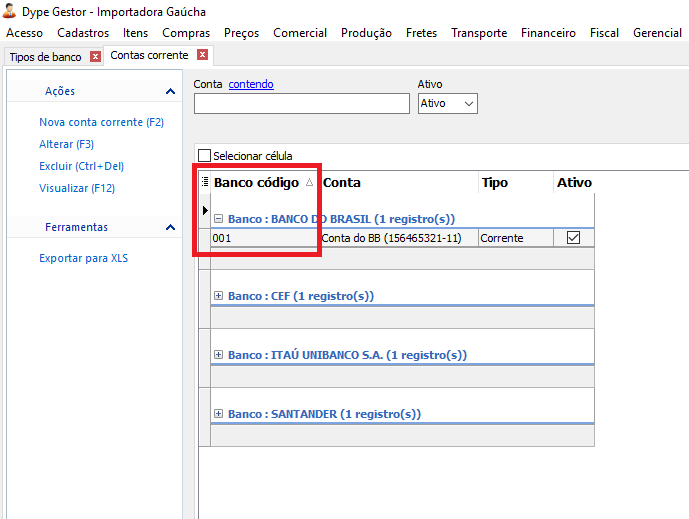The image size is (689, 519).
Task: Open the Itens menu
Action: [x=135, y=33]
